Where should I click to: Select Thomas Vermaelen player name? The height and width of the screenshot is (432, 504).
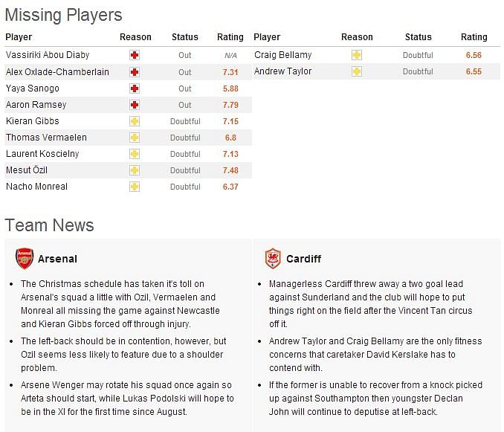pos(46,138)
